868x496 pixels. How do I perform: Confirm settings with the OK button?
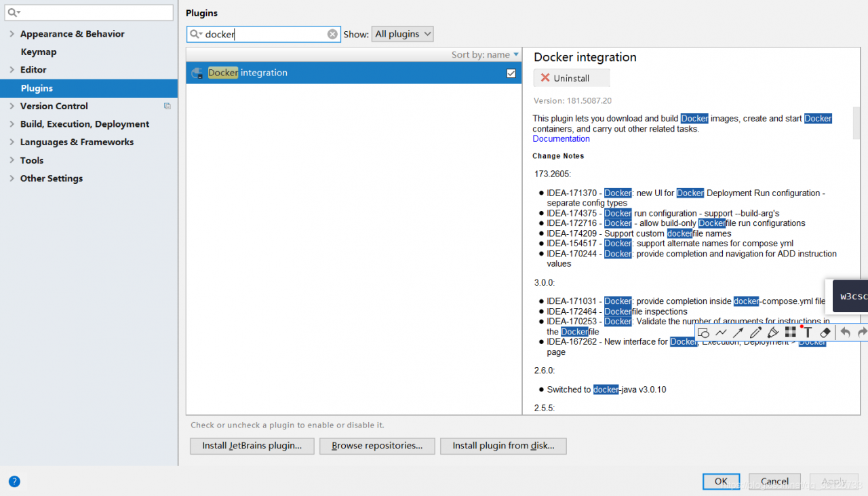721,481
